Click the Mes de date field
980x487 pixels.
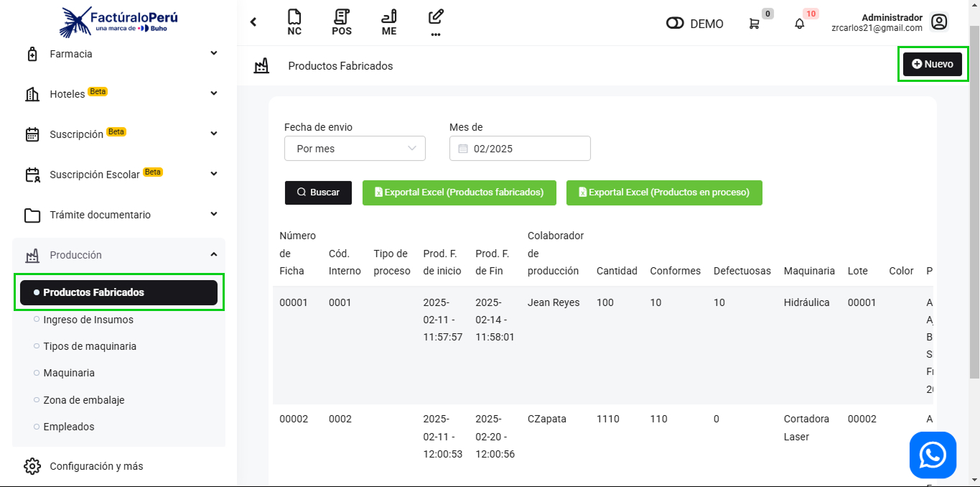pyautogui.click(x=520, y=149)
